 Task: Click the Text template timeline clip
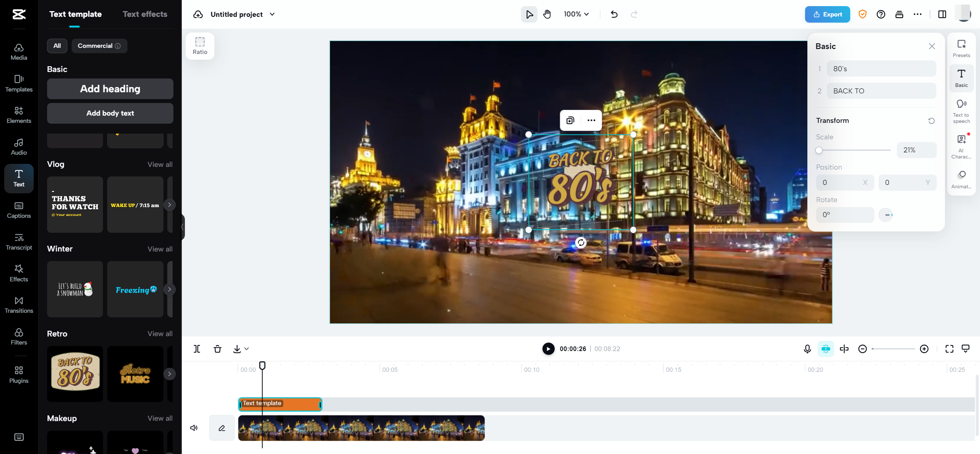(280, 403)
